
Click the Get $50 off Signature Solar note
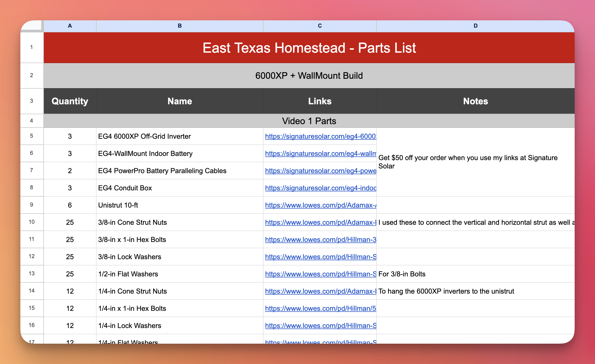click(x=475, y=162)
